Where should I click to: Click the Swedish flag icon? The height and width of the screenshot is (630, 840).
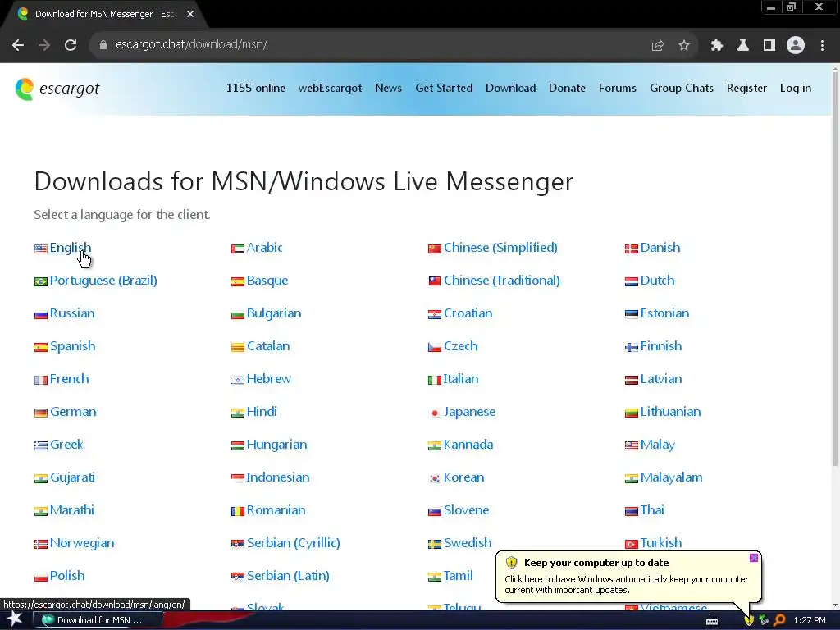[x=435, y=544]
